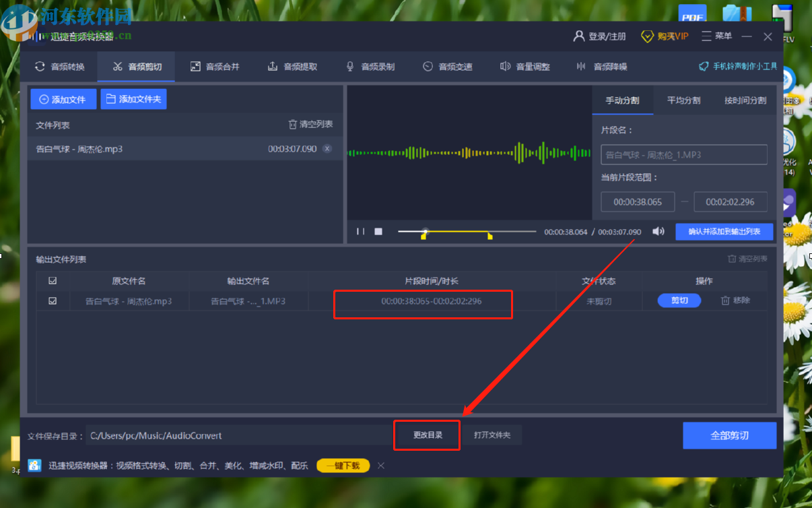Click the yellow start trim marker
The height and width of the screenshot is (508, 812).
coord(424,236)
